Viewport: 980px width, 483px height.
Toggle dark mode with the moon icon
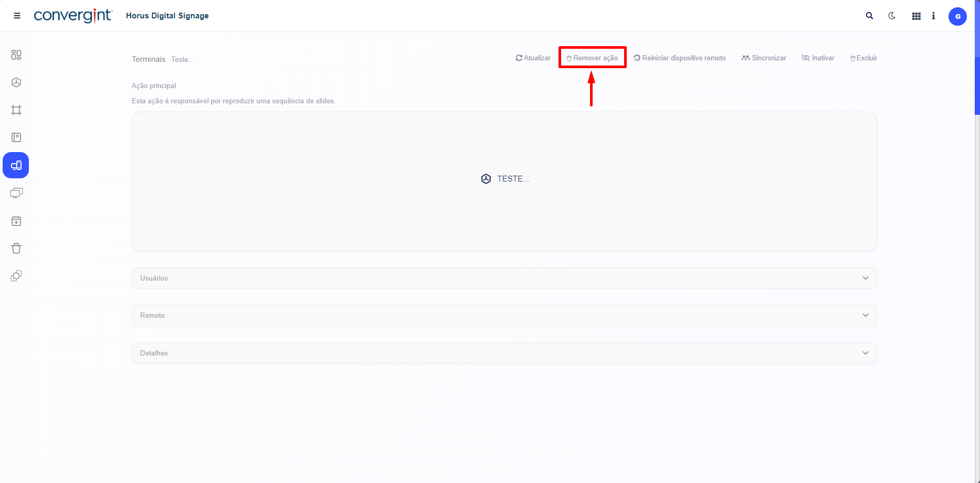(892, 16)
